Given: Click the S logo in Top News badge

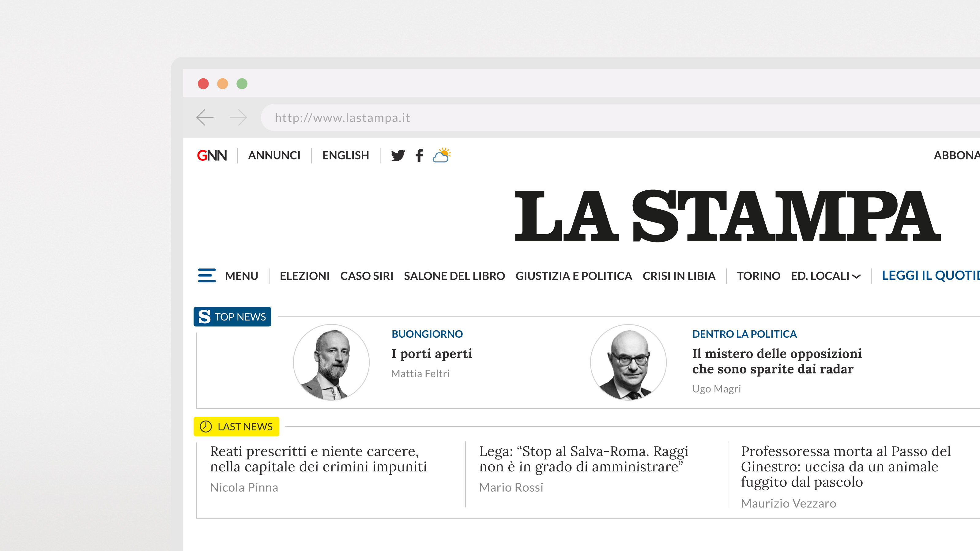Looking at the screenshot, I should point(204,317).
